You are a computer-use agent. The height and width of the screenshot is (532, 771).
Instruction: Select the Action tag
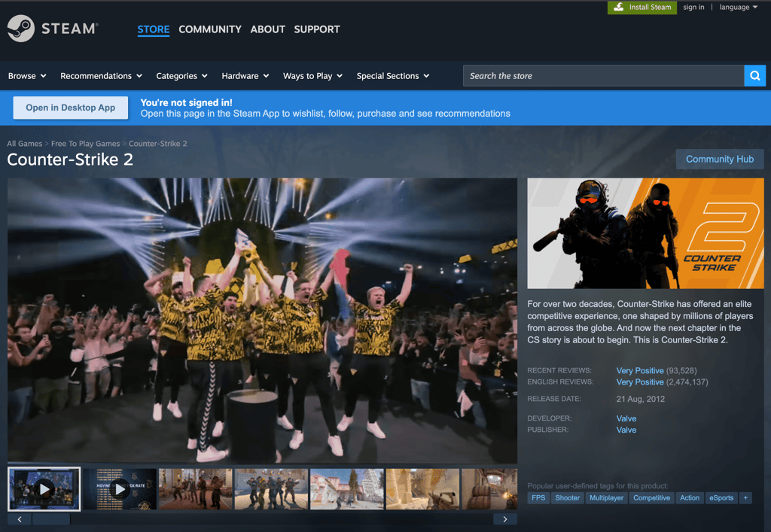(690, 498)
